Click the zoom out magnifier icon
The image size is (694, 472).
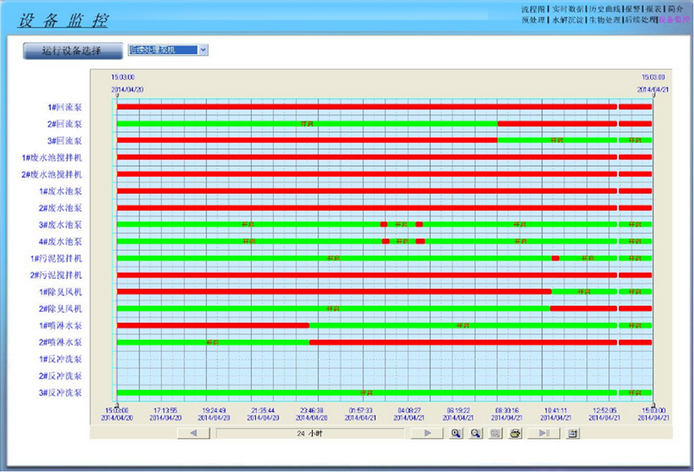(x=476, y=433)
